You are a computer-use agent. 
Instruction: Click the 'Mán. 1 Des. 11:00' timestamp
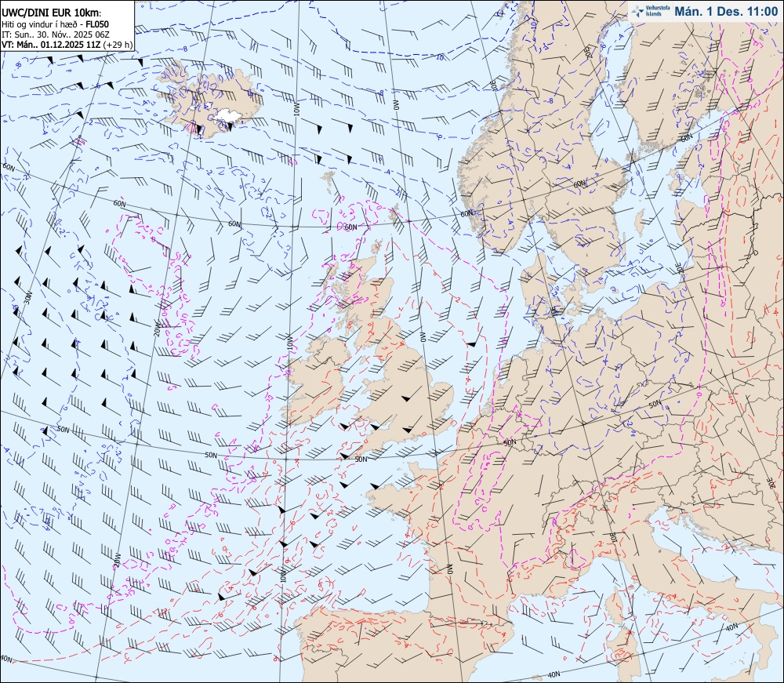(726, 11)
